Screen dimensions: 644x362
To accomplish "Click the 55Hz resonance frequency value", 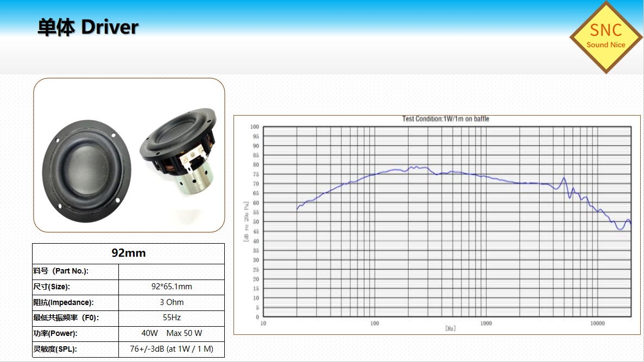I will [172, 317].
